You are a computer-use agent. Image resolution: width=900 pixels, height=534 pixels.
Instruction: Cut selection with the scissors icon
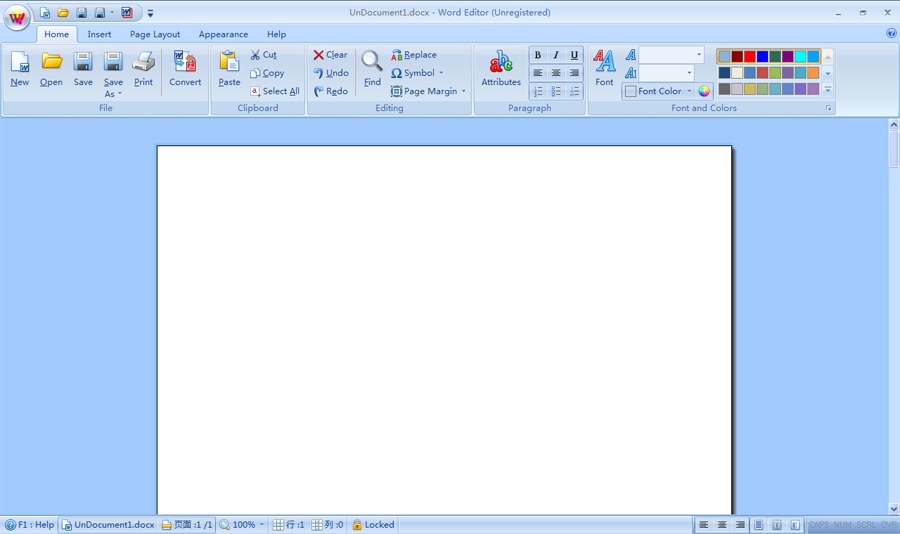(x=255, y=55)
